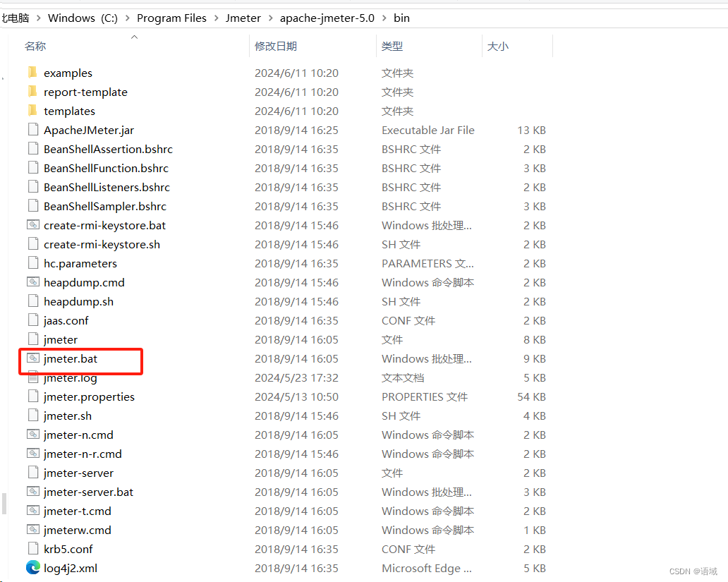The image size is (728, 582).
Task: Go to Windows (C:) in breadcrumb
Action: pos(83,18)
